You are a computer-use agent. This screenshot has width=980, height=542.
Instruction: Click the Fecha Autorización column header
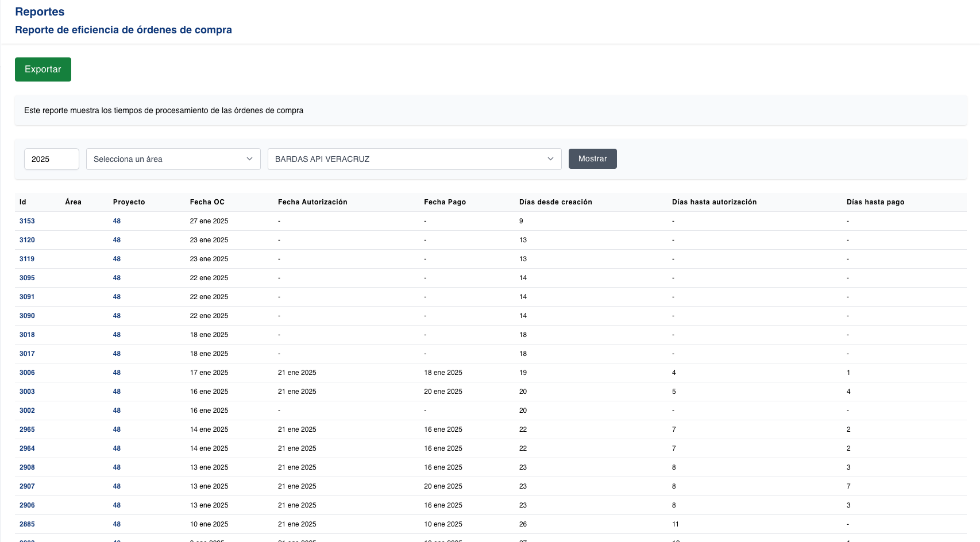[312, 202]
